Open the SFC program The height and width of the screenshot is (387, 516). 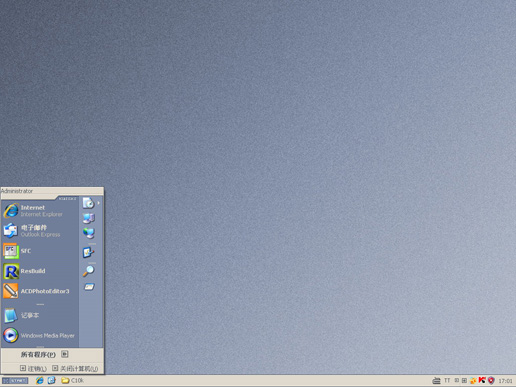40,251
